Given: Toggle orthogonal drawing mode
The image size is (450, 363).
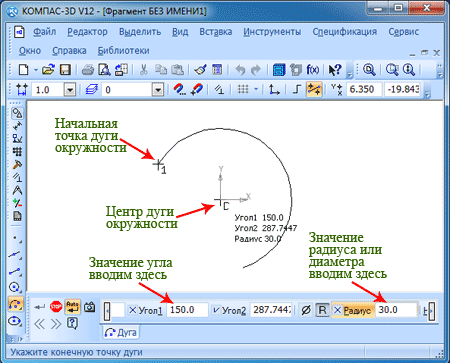Looking at the screenshot, I should point(297,89).
